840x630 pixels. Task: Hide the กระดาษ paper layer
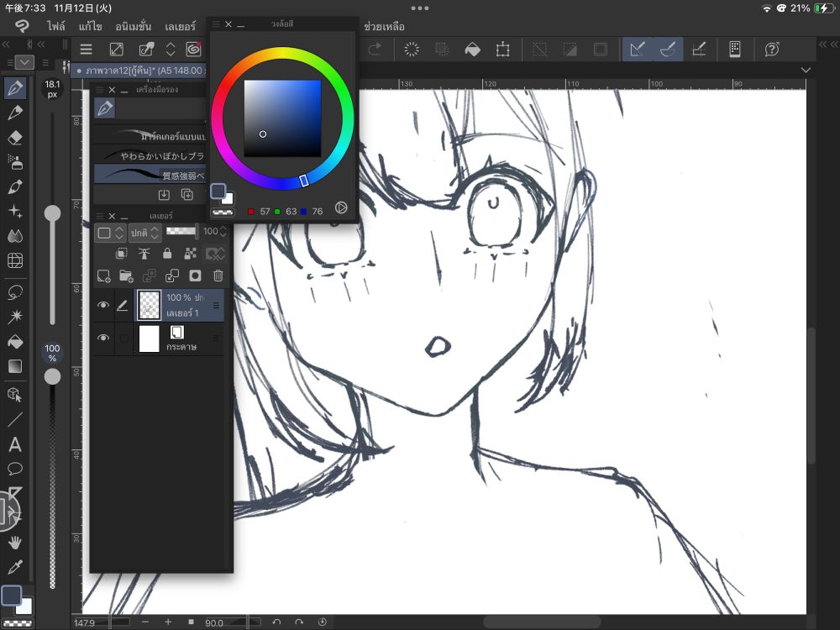[x=102, y=338]
